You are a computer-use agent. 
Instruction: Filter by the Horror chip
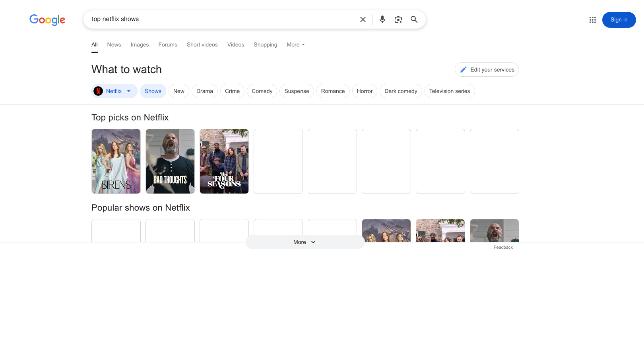tap(365, 91)
